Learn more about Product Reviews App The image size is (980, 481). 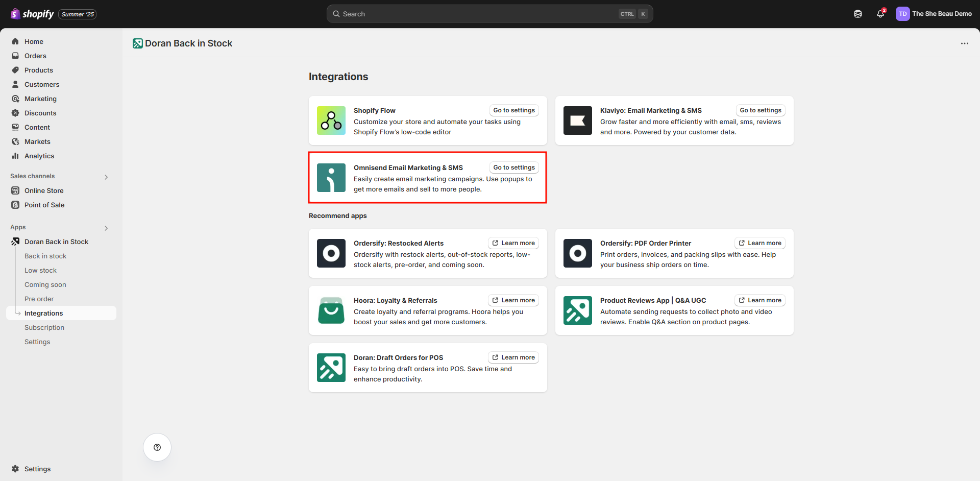point(760,300)
